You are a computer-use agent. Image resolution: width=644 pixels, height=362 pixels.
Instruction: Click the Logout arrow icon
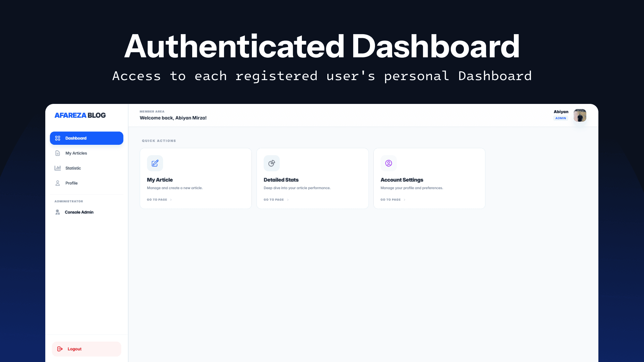60,349
